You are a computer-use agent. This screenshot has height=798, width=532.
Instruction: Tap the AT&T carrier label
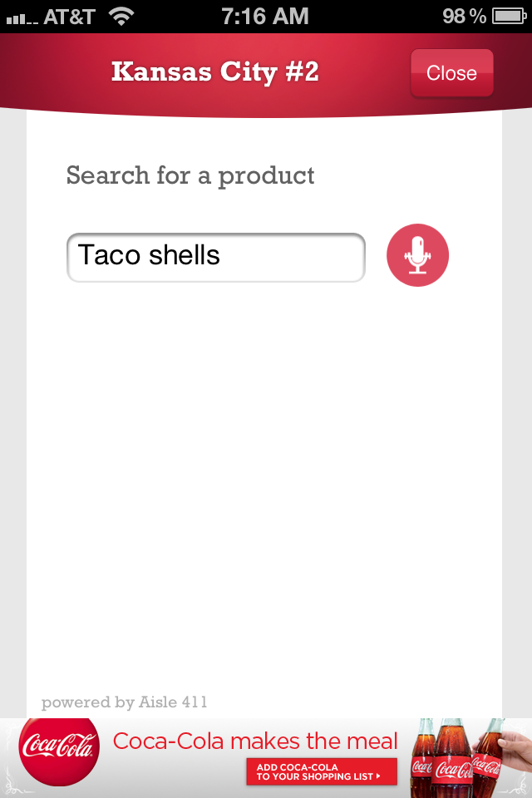[x=69, y=17]
